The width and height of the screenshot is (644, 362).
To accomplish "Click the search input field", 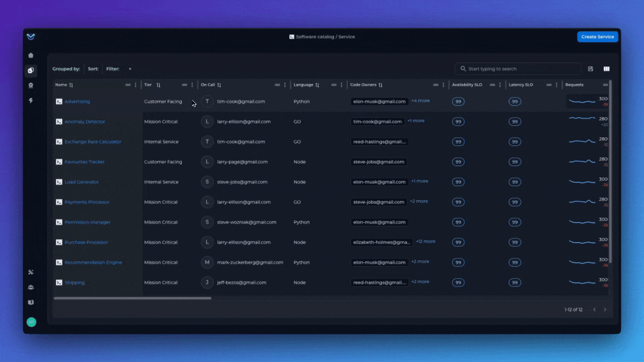I will click(x=521, y=69).
